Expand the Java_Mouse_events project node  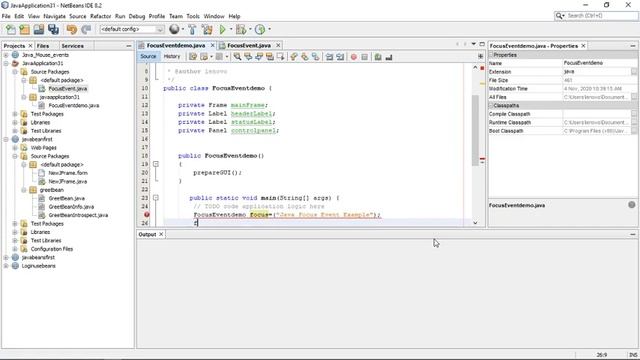point(6,55)
